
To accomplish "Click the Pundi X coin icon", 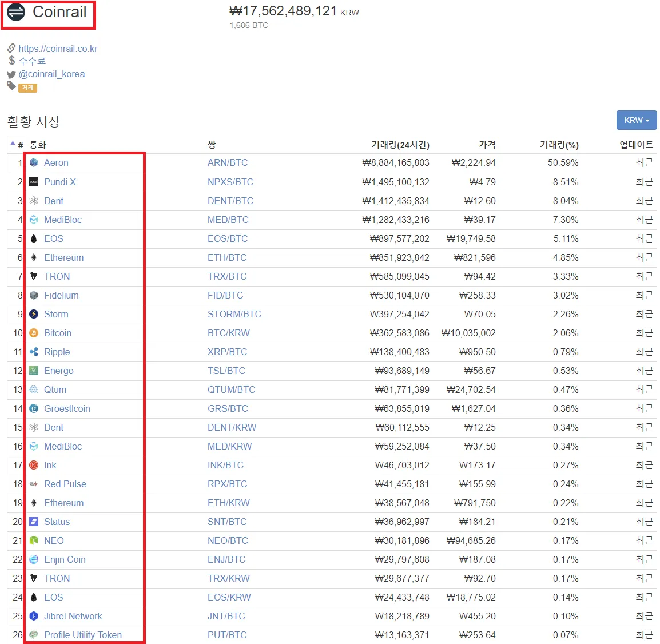I will 34,182.
